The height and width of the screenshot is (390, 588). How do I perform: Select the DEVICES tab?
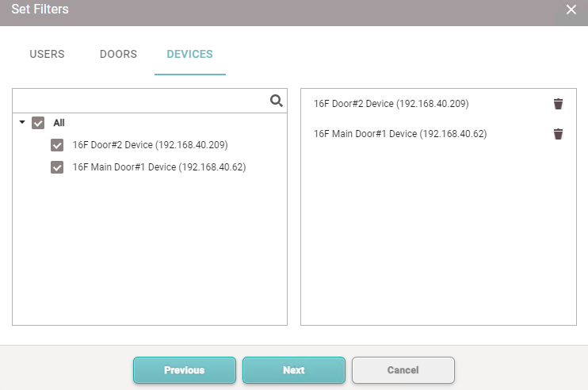click(189, 54)
